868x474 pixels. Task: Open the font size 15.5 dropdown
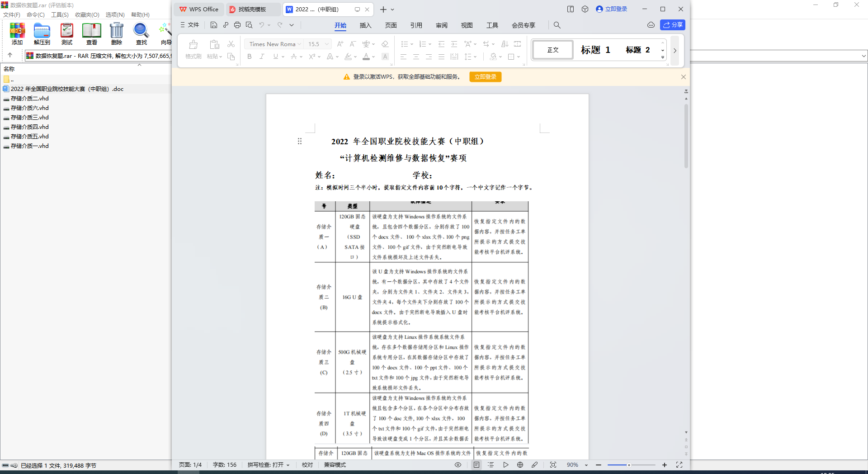(x=327, y=44)
